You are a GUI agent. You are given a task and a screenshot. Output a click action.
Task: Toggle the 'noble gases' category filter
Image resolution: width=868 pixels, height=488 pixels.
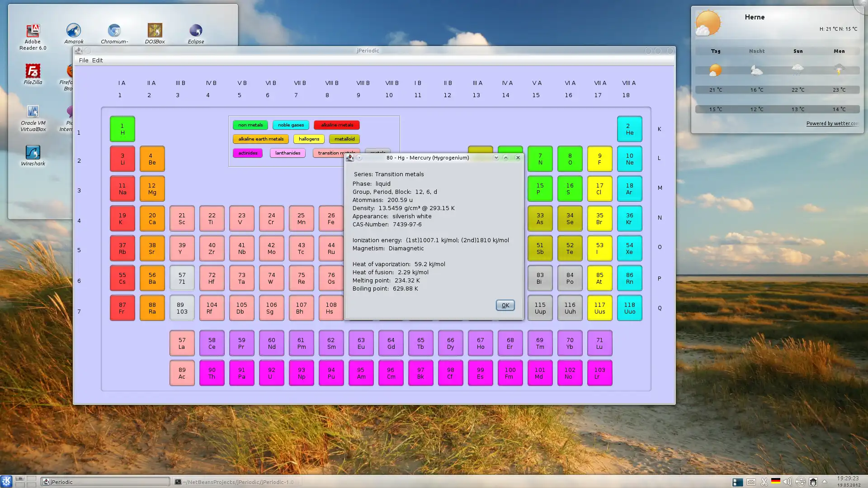point(290,125)
